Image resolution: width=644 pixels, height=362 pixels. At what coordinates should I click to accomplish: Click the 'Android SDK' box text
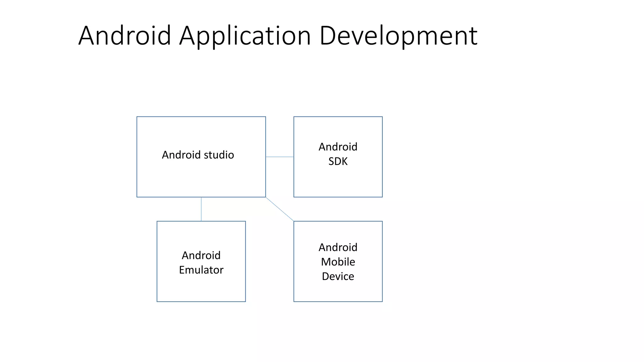coord(338,154)
